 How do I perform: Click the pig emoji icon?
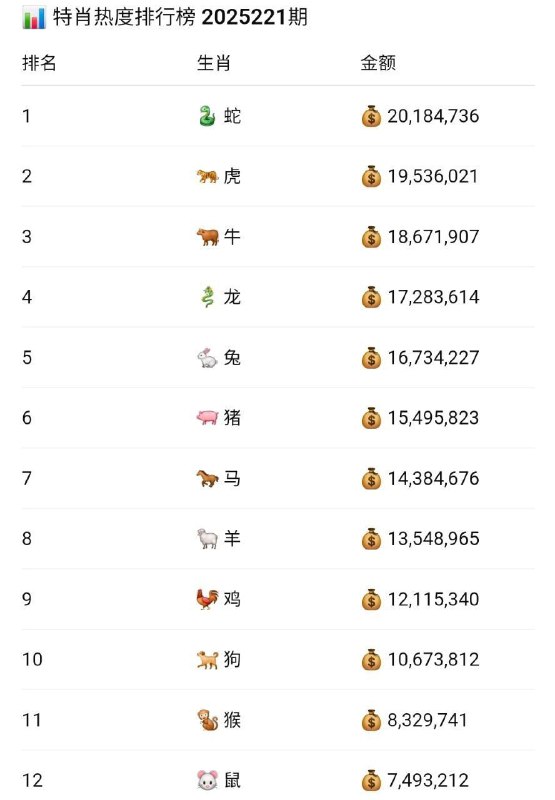208,418
